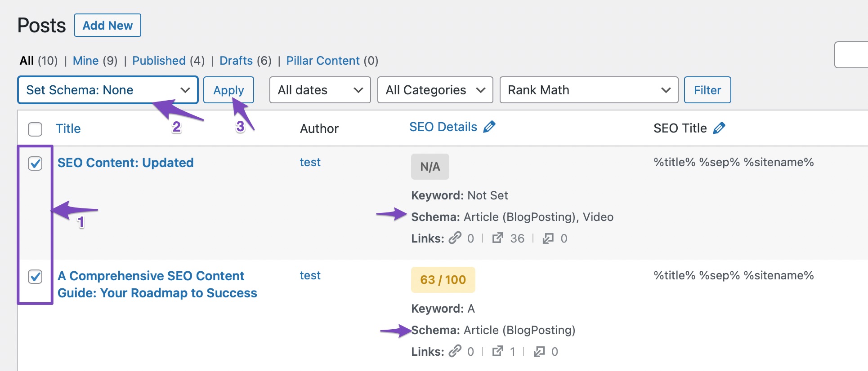Viewport: 868px width, 371px height.
Task: Click Keyword: Not Set text
Action: [x=460, y=195]
